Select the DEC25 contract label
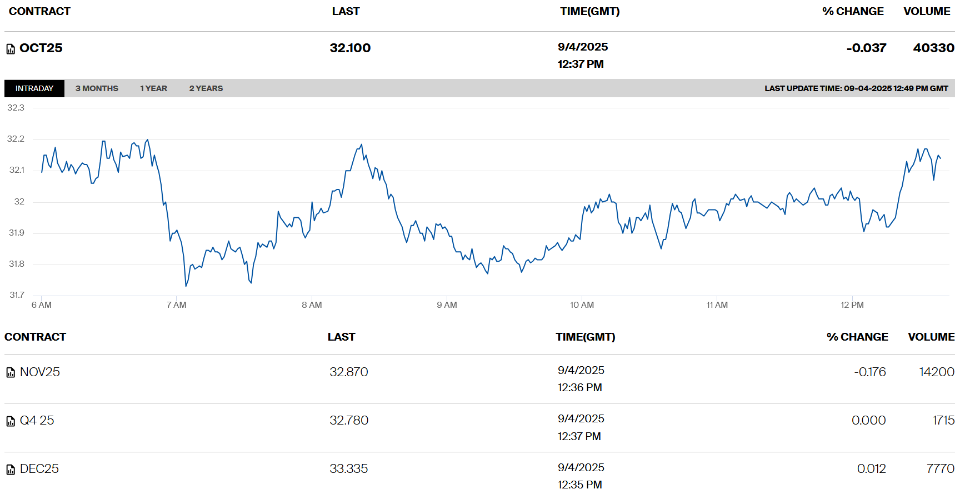980x494 pixels. pyautogui.click(x=39, y=469)
